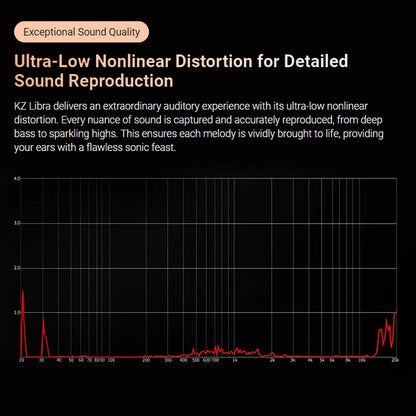Click the 100 frequency axis label
416x416 pixels.
tap(111, 360)
